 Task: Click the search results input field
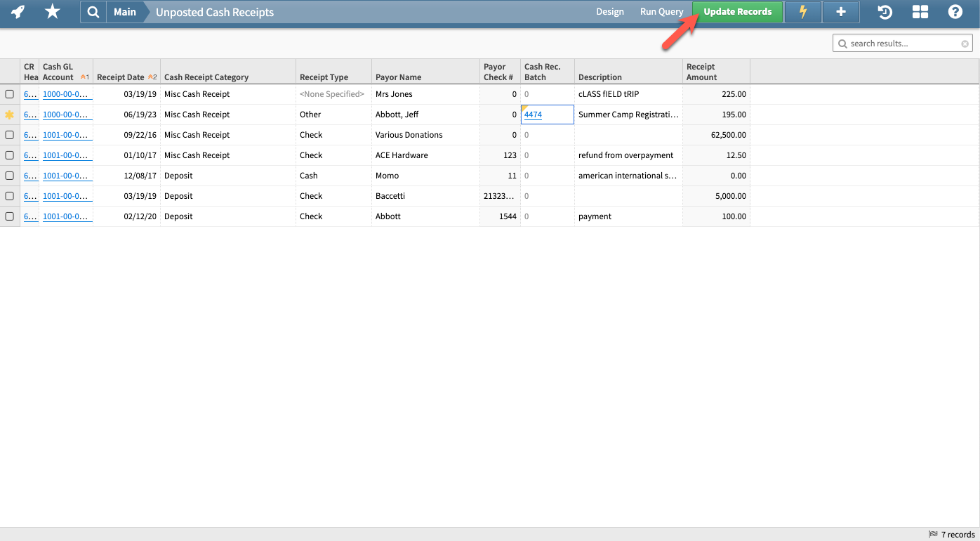902,43
